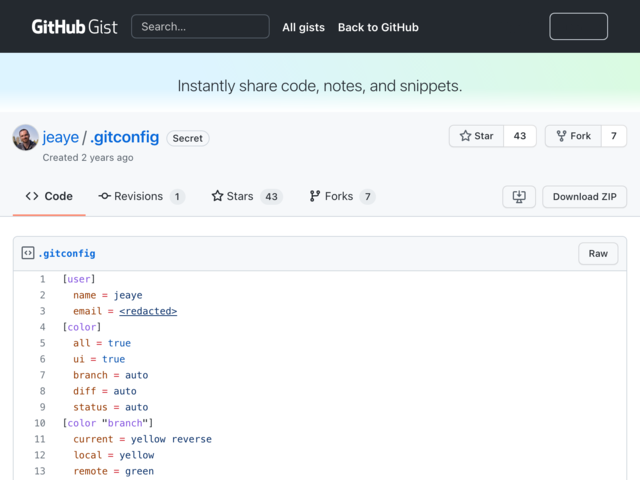The image size is (640, 480).
Task: Fork this gist with the Fork button
Action: click(573, 136)
